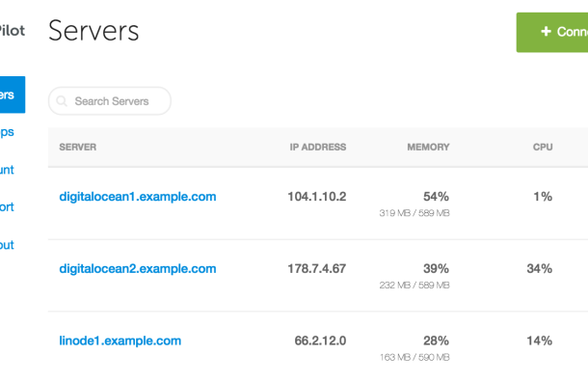This screenshot has width=588, height=382.
Task: Open the Support sidebar item
Action: pos(7,207)
